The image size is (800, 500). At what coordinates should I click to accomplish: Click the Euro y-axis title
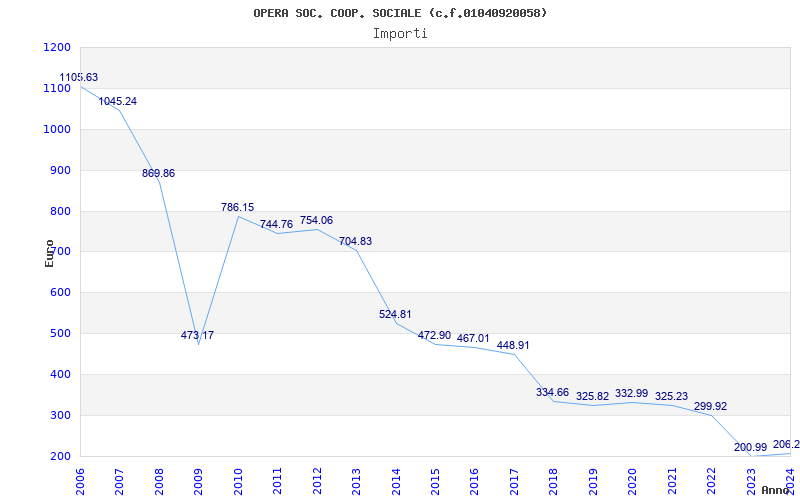click(49, 253)
